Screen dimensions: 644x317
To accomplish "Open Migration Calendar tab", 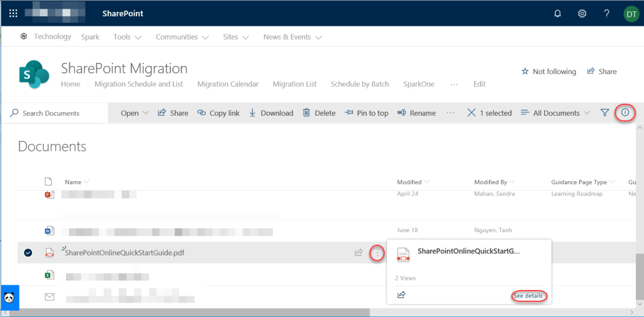I will [x=228, y=84].
